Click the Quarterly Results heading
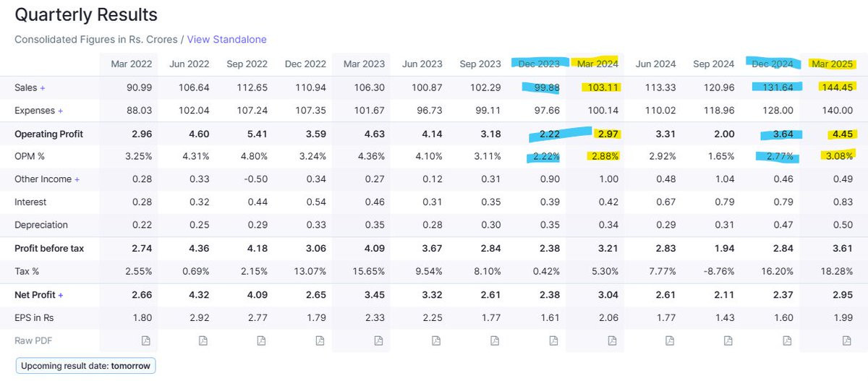Image resolution: width=868 pixels, height=381 pixels. (86, 14)
